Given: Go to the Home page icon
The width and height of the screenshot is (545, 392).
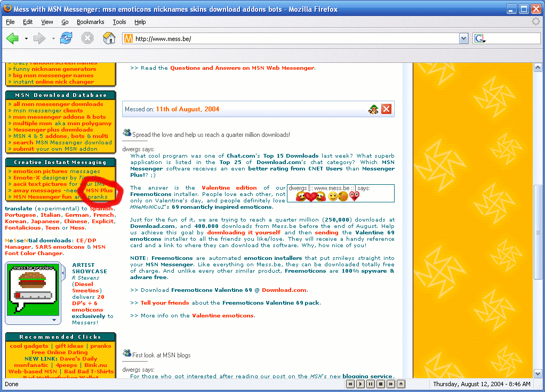Looking at the screenshot, I should tap(109, 38).
